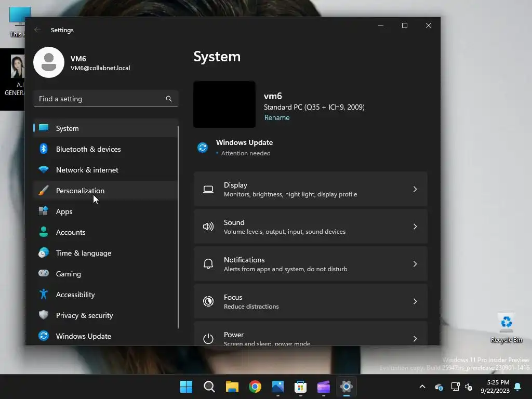Open the Apps settings category
Viewport: 532px width, 399px height.
click(x=105, y=211)
